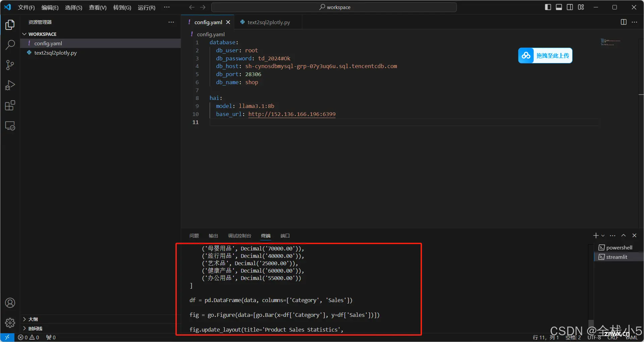The width and height of the screenshot is (644, 342).
Task: Open the 编辑(E) menu
Action: coord(50,7)
